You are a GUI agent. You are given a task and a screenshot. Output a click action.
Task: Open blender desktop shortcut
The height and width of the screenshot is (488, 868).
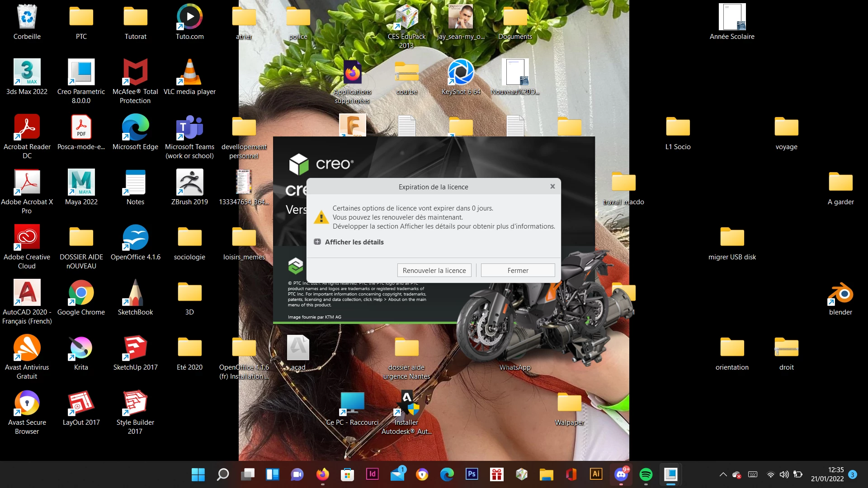(840, 294)
